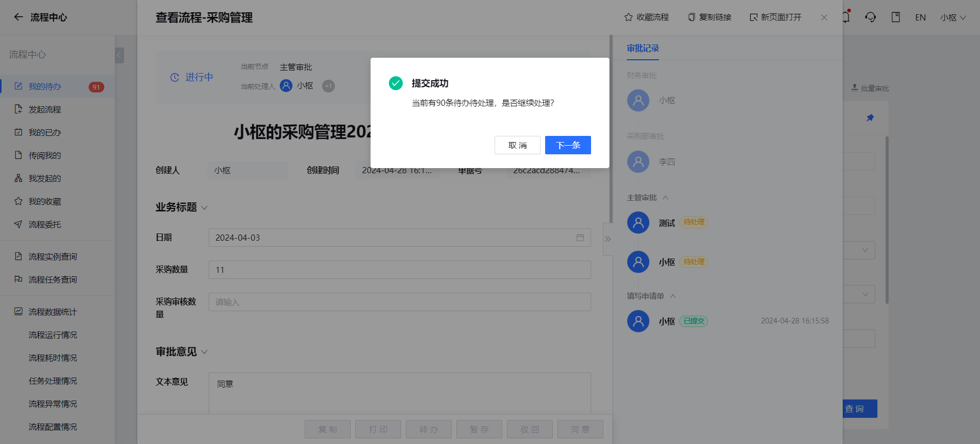Switch language via EN
980x444 pixels.
pos(920,17)
